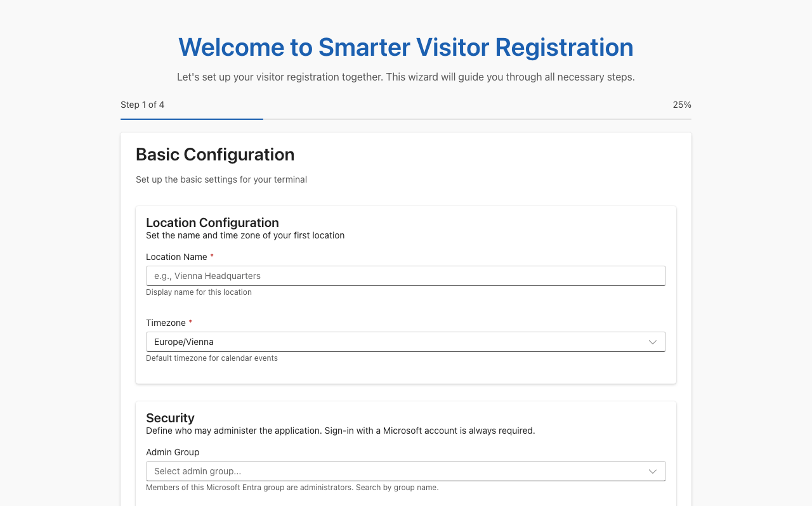This screenshot has width=812, height=506.
Task: Click the Microsoft Entra group hint text
Action: tap(292, 488)
